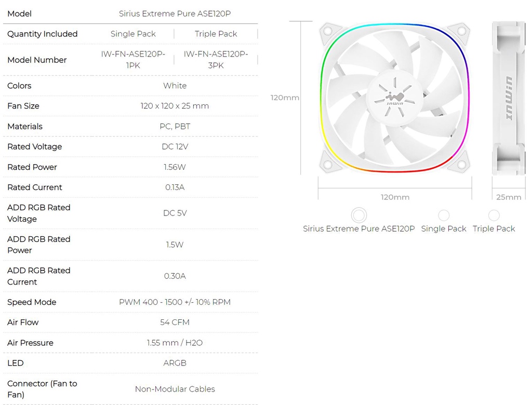Switch to the Triple Pack column header
Viewport: 532px width, 405px height.
(216, 34)
